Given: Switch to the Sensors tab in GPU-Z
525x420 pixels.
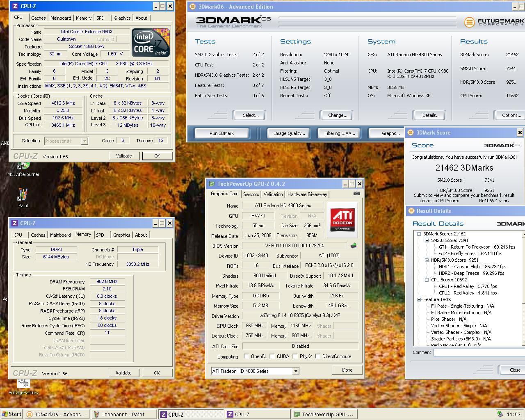Looking at the screenshot, I should [x=251, y=194].
